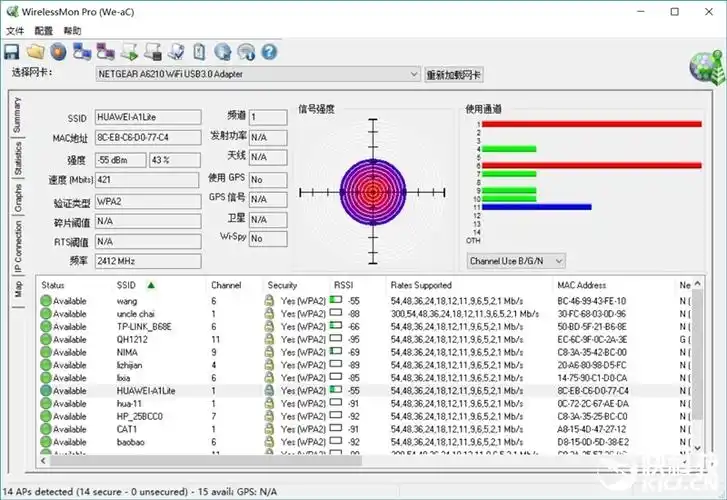Click the green status icon for QH1212

(45, 339)
